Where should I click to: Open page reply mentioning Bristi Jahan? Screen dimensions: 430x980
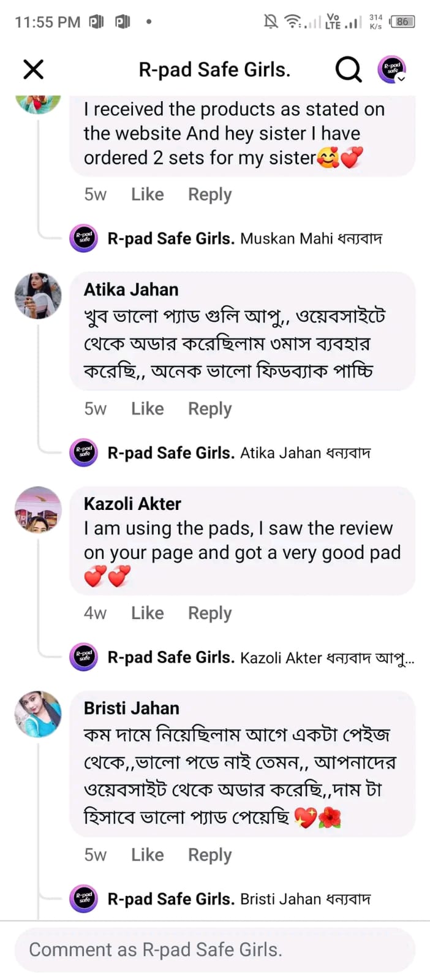tap(305, 899)
